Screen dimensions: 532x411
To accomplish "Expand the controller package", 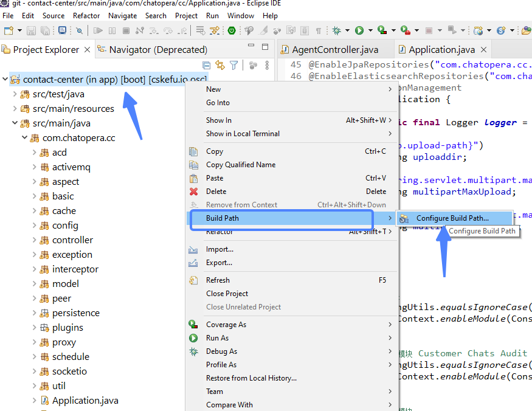I will coord(34,240).
